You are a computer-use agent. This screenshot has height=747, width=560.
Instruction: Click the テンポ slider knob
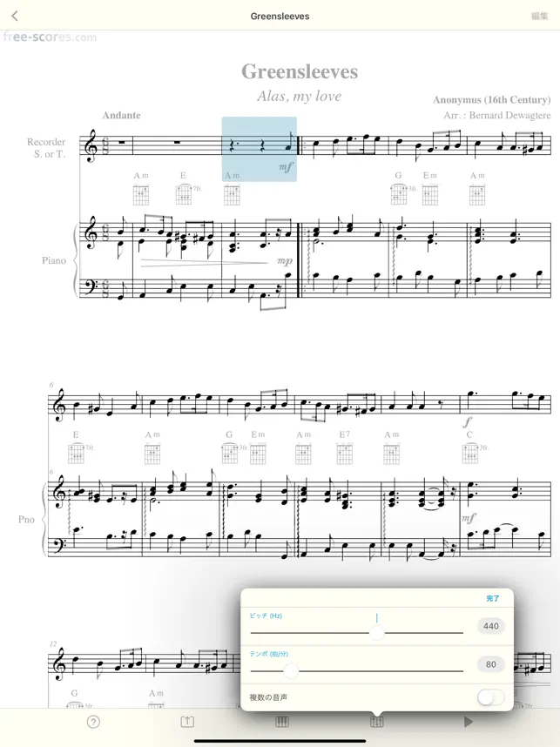tap(291, 670)
